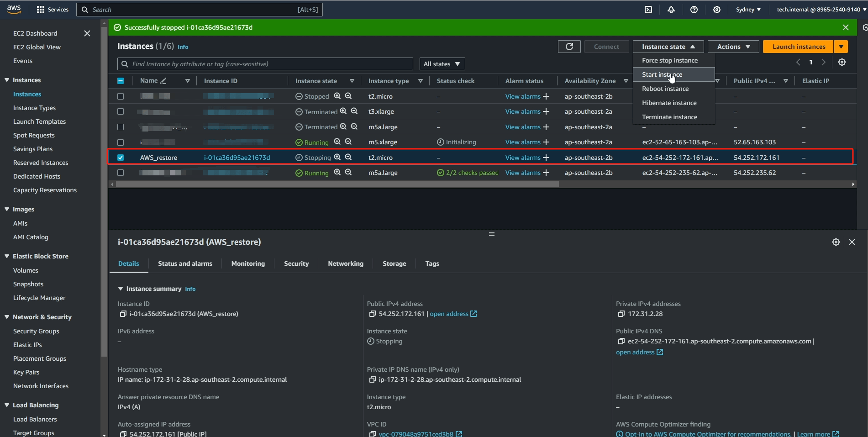Go to previous page of instances

(x=799, y=62)
